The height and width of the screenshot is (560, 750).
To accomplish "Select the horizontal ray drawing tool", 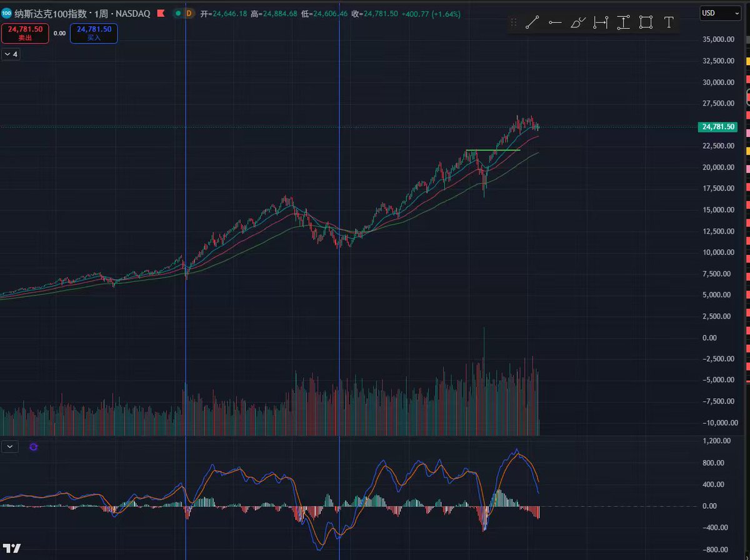I will (554, 23).
